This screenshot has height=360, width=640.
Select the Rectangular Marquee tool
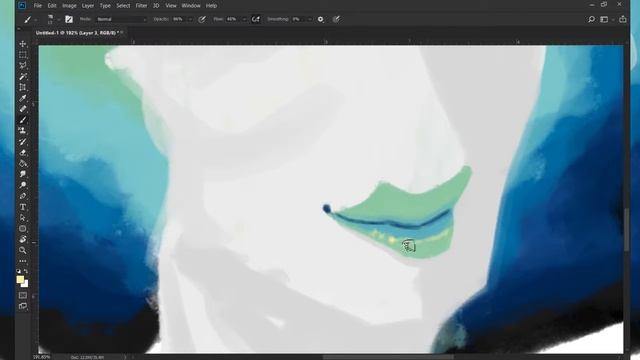click(23, 55)
